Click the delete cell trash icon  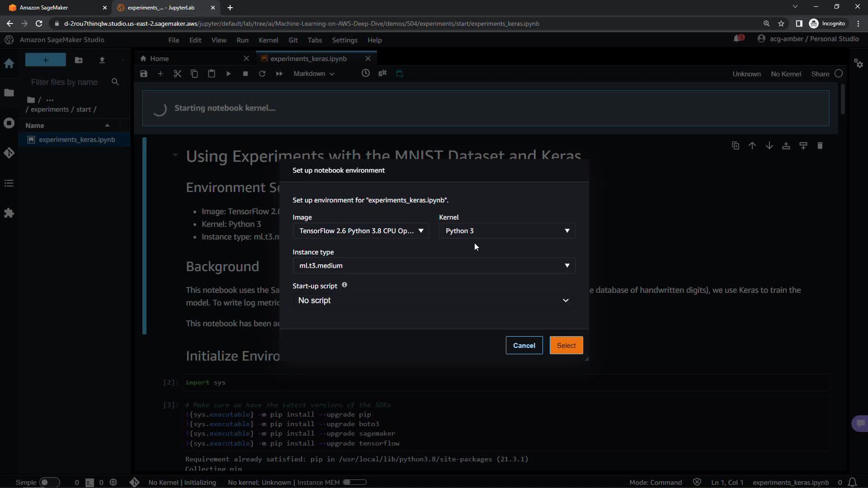point(820,145)
